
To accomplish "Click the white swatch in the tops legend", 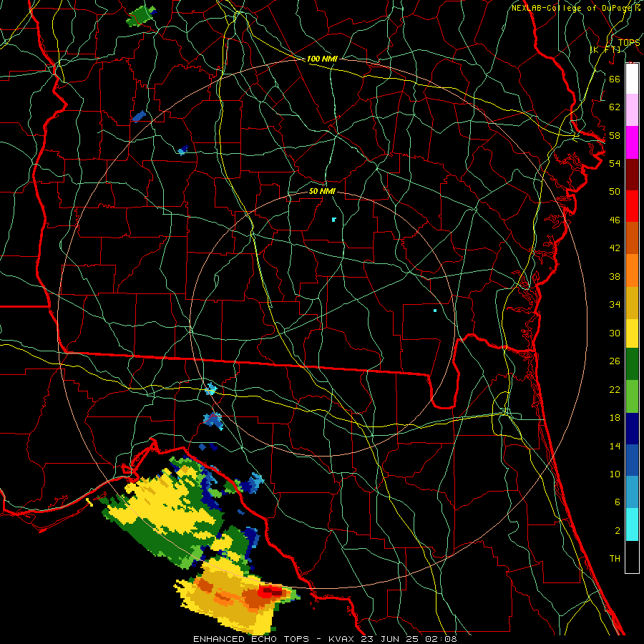I will coord(632,79).
